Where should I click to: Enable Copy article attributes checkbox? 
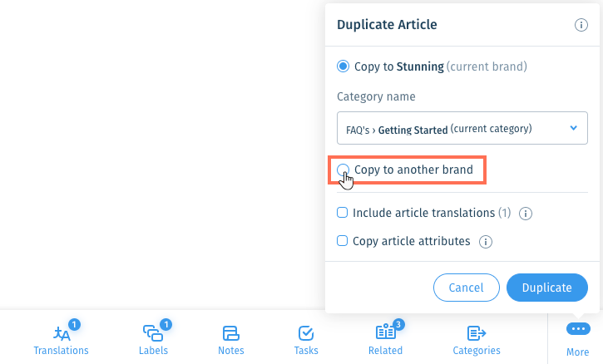click(343, 241)
